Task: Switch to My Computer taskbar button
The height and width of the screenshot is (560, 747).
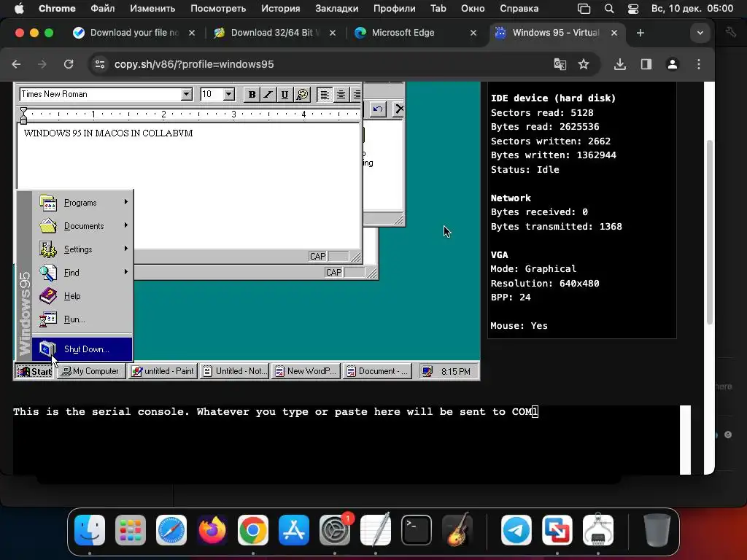Action: click(91, 371)
